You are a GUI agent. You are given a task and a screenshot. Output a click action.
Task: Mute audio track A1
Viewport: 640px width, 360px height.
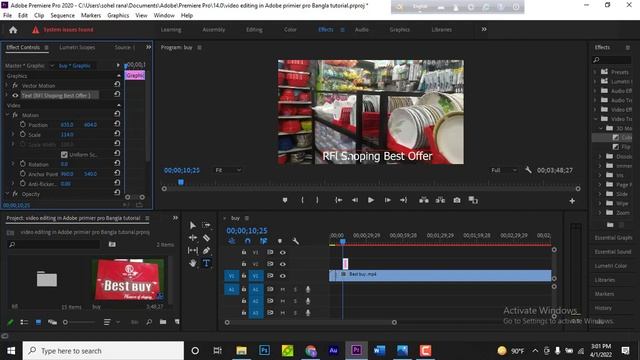[282, 289]
